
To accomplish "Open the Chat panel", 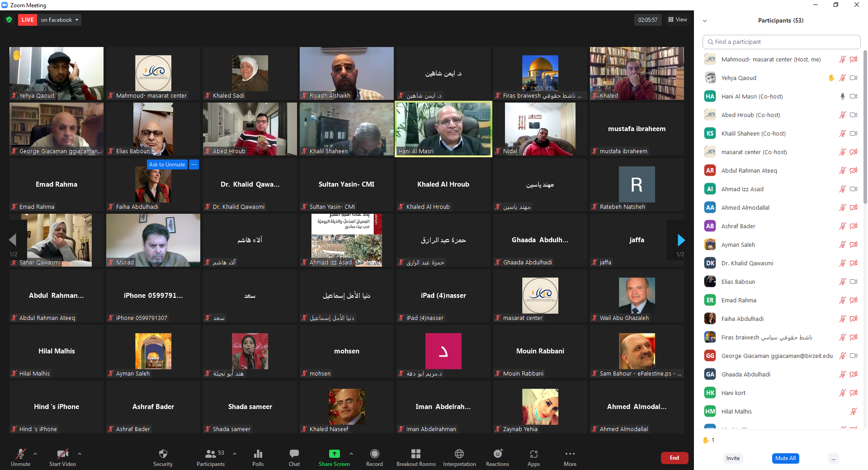I will (x=294, y=457).
